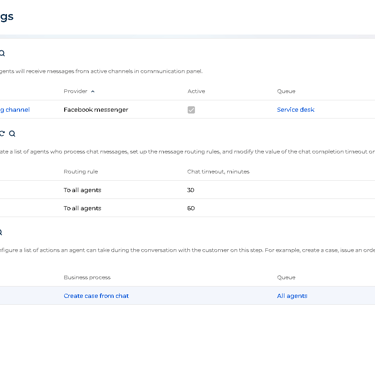
Task: Search within the chat queues section
Action: pyautogui.click(x=12, y=134)
